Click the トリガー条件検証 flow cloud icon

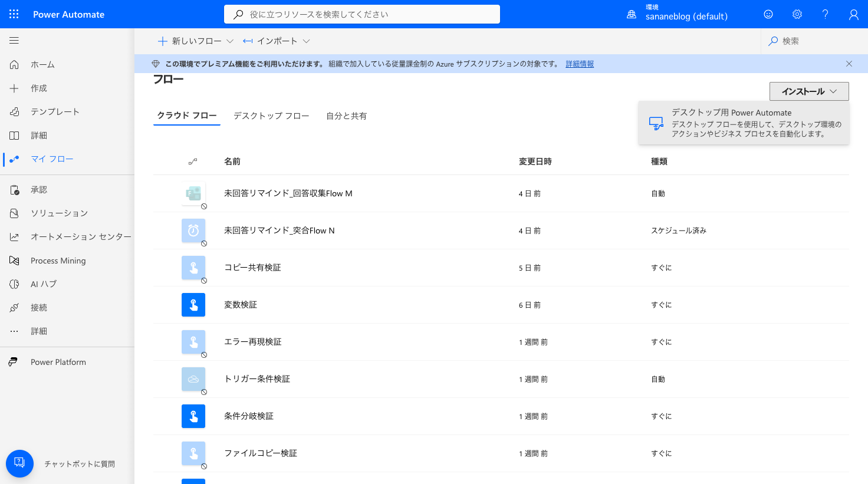193,379
